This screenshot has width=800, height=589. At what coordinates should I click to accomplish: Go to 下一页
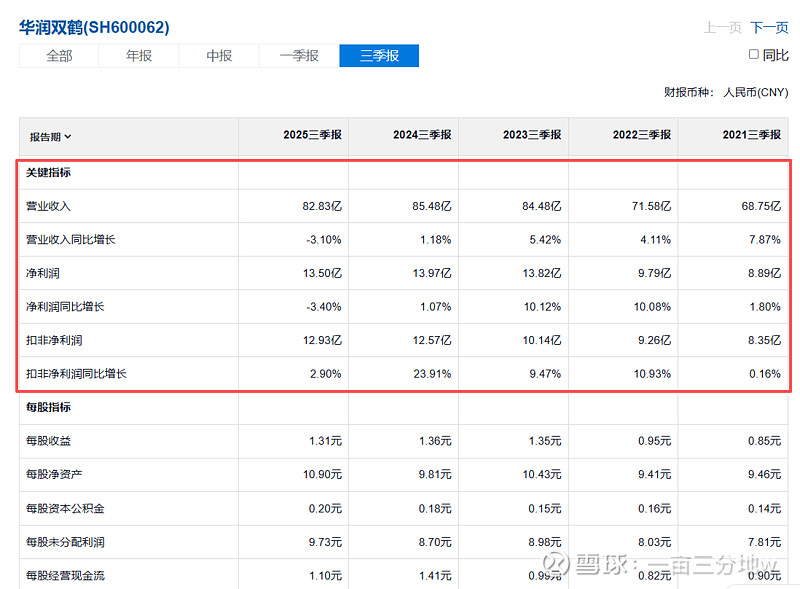(x=769, y=28)
